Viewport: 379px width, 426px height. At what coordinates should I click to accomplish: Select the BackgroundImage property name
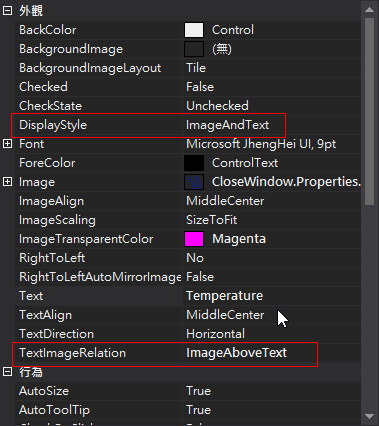(x=71, y=49)
